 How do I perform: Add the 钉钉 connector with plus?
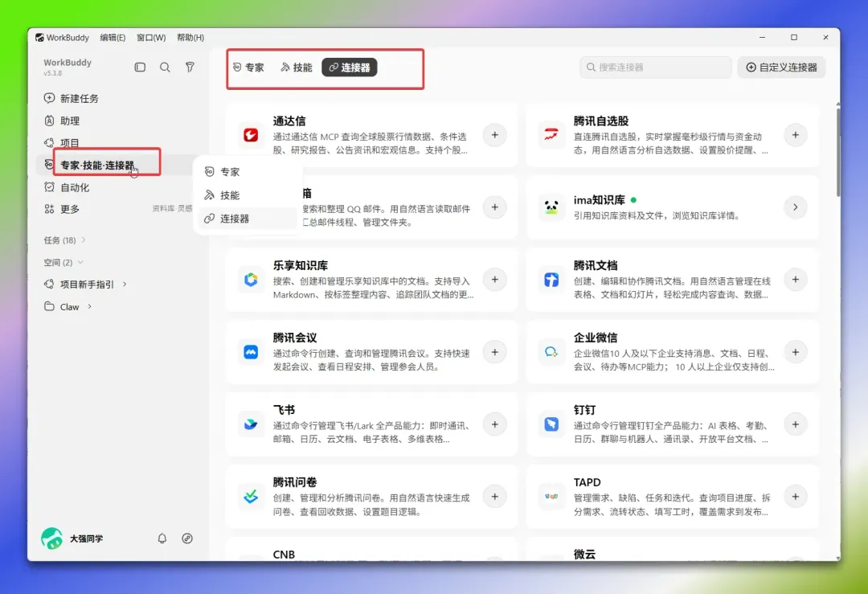click(796, 424)
